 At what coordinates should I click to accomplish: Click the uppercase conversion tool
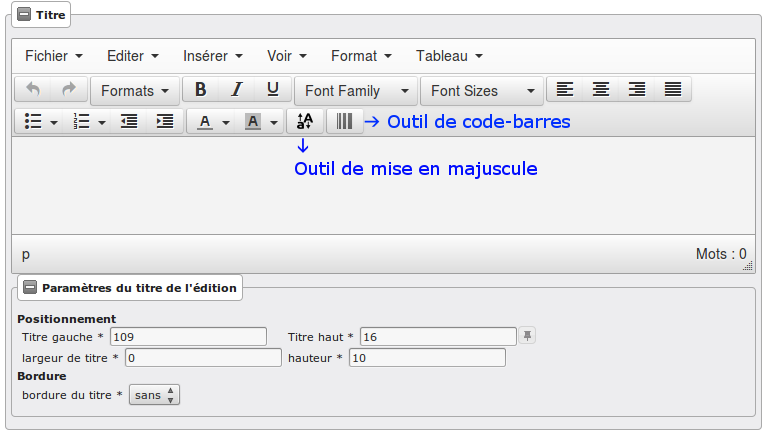pyautogui.click(x=305, y=122)
